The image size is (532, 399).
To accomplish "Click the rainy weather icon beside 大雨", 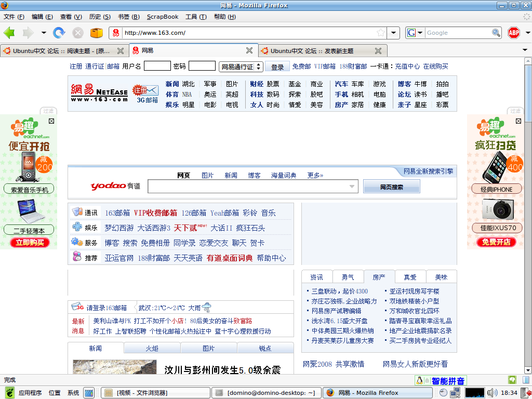I will tap(206, 308).
